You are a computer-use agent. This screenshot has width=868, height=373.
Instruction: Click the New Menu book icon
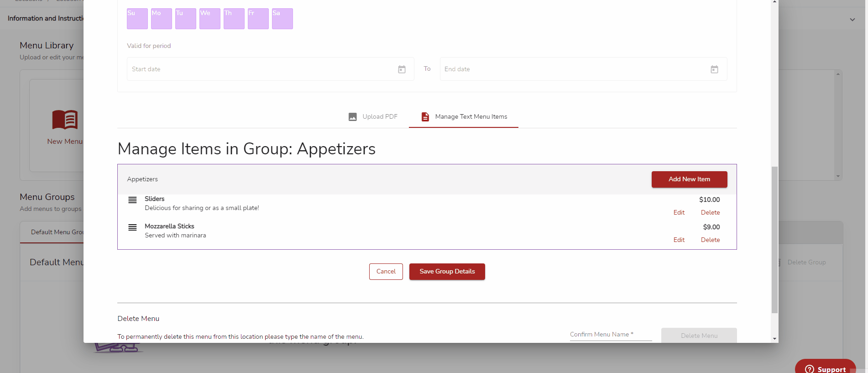(x=65, y=120)
